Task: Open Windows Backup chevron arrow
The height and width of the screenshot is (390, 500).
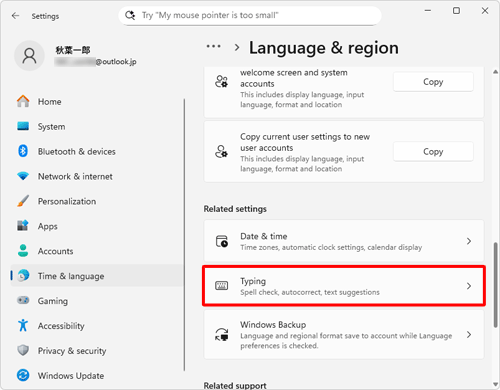Action: tap(469, 334)
